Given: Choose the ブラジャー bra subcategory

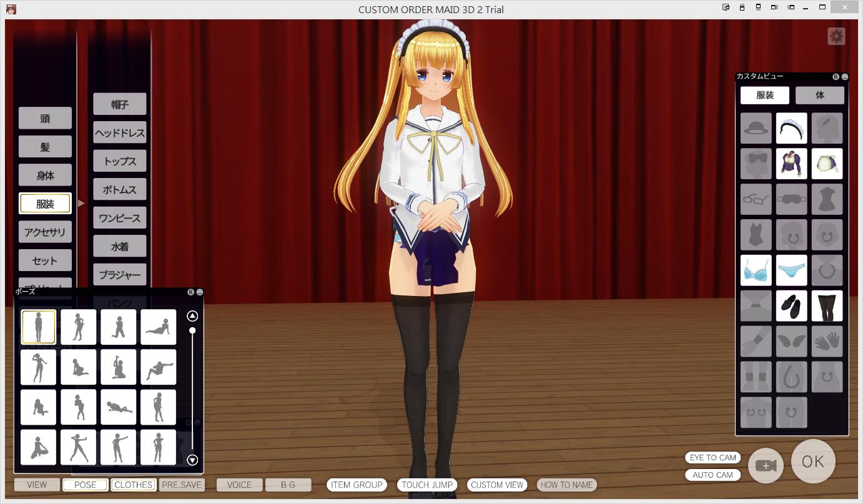Looking at the screenshot, I should tap(120, 275).
